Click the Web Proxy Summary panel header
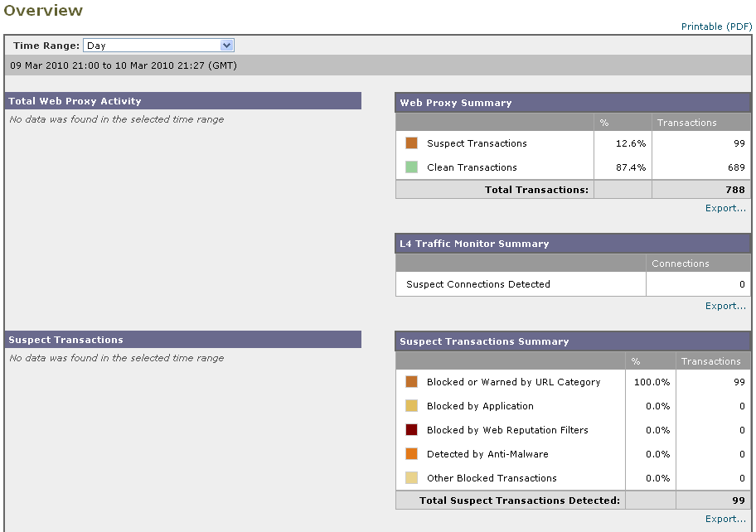 573,103
